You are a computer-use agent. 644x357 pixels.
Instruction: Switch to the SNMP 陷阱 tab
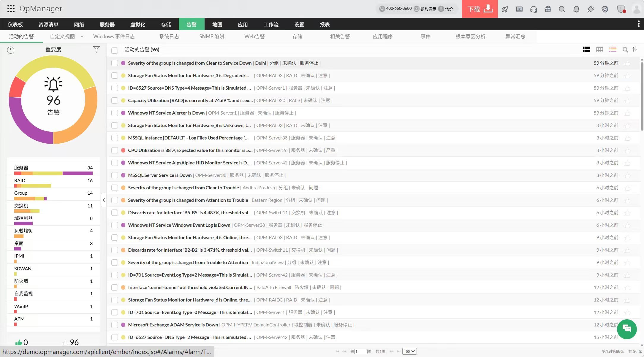point(212,37)
